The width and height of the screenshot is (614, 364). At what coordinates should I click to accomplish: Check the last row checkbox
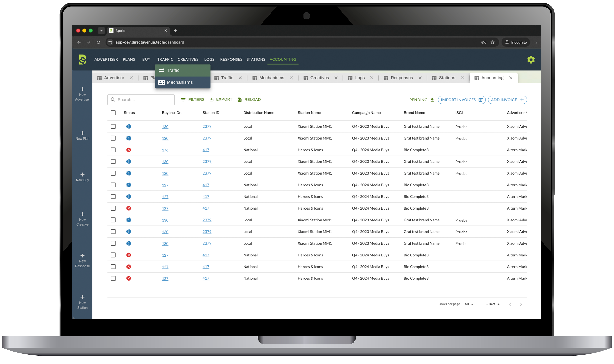113,278
